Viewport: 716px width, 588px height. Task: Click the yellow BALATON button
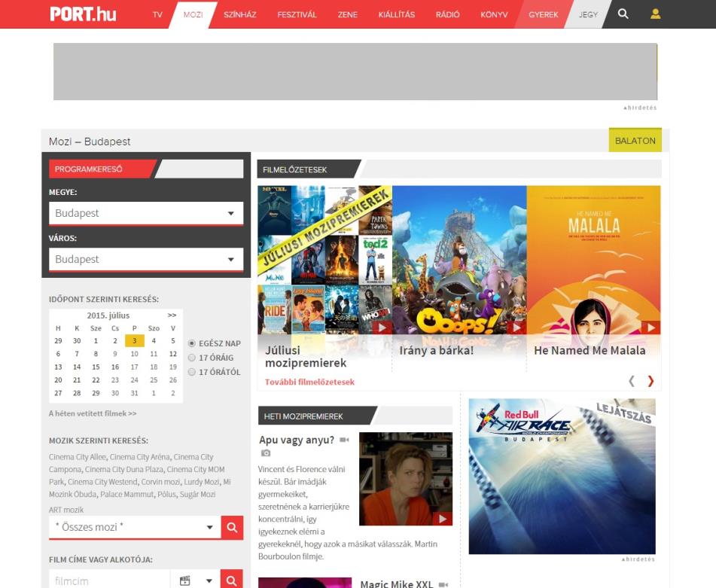coord(635,141)
